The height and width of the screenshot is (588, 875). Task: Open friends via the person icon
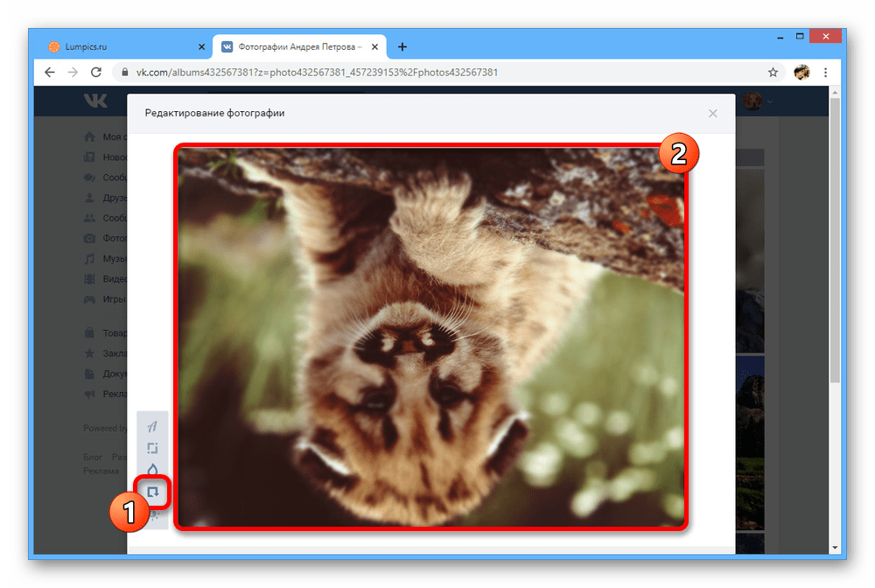pos(89,198)
